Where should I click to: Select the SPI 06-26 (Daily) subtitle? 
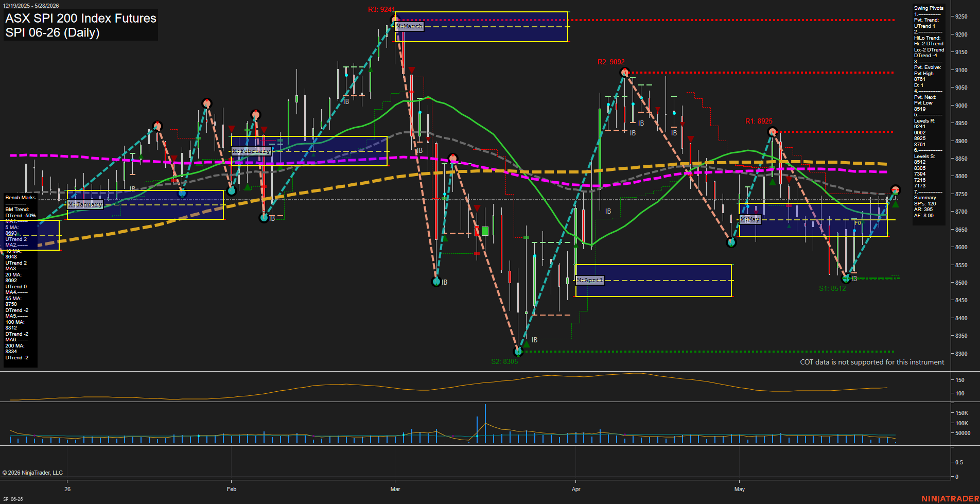click(52, 33)
